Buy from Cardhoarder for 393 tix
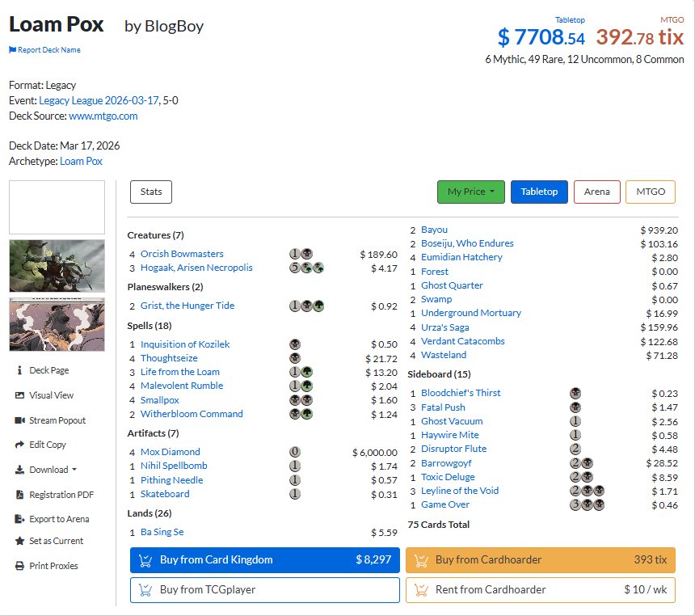The height and width of the screenshot is (616, 695). [x=541, y=560]
